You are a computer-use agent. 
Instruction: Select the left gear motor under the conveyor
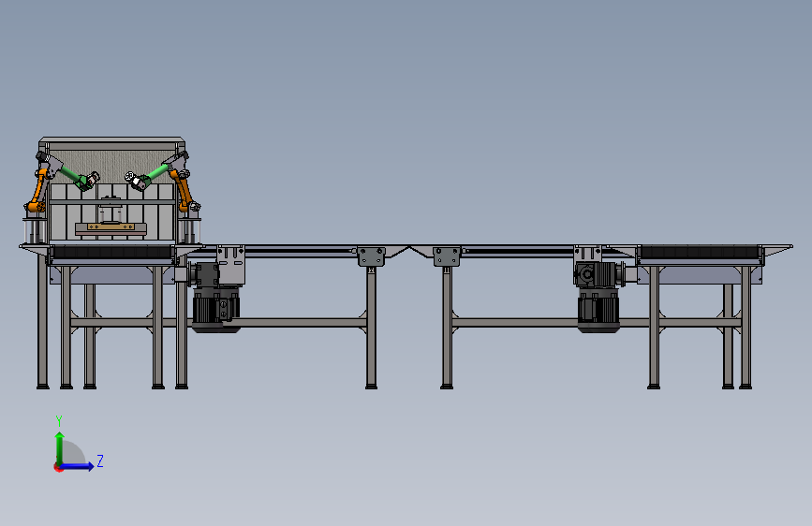coord(215,297)
